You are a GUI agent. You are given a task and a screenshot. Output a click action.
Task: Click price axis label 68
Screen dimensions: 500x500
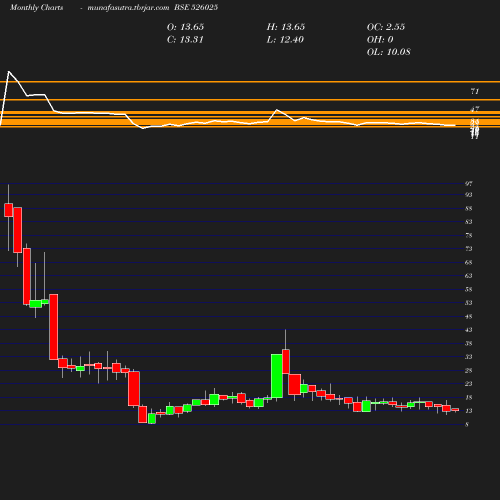469,263
